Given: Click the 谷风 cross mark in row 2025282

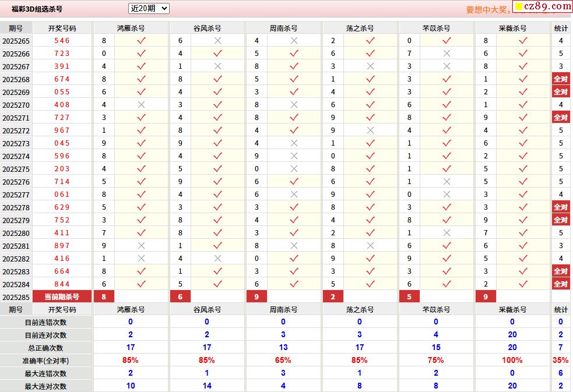Looking at the screenshot, I should pos(218,259).
